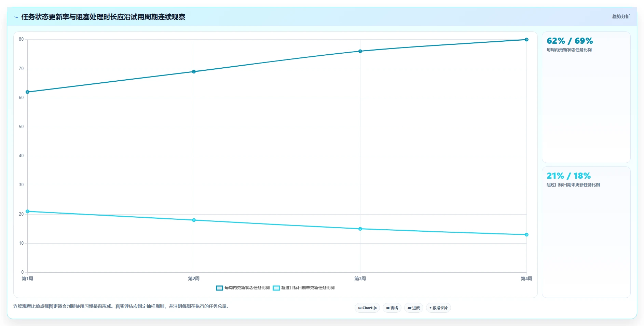644x326 pixels.
Task: Select the 表格 tag chip
Action: [x=392, y=308]
